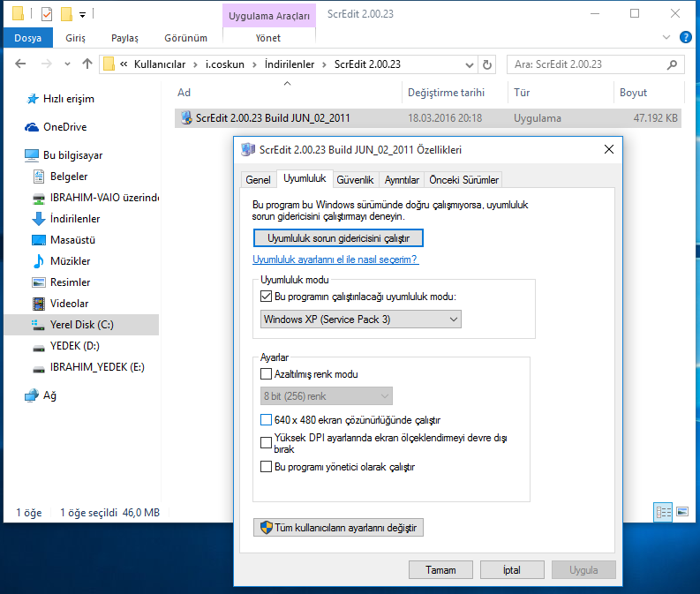Switch to the Genel tab
700x594 pixels.
click(x=258, y=180)
